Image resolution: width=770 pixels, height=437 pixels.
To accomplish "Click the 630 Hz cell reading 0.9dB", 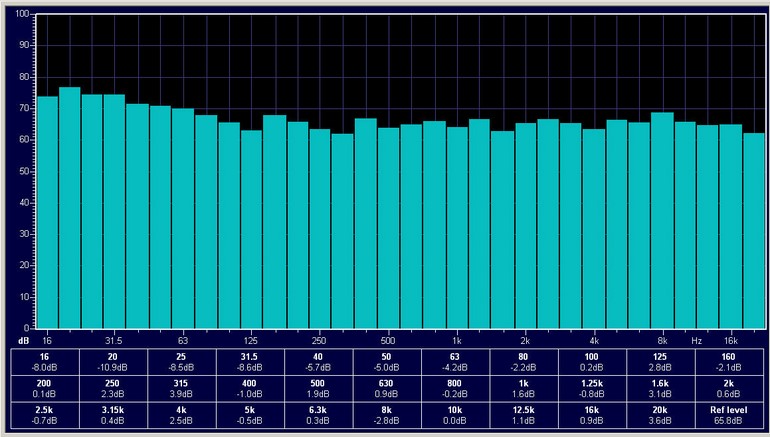I will 387,388.
